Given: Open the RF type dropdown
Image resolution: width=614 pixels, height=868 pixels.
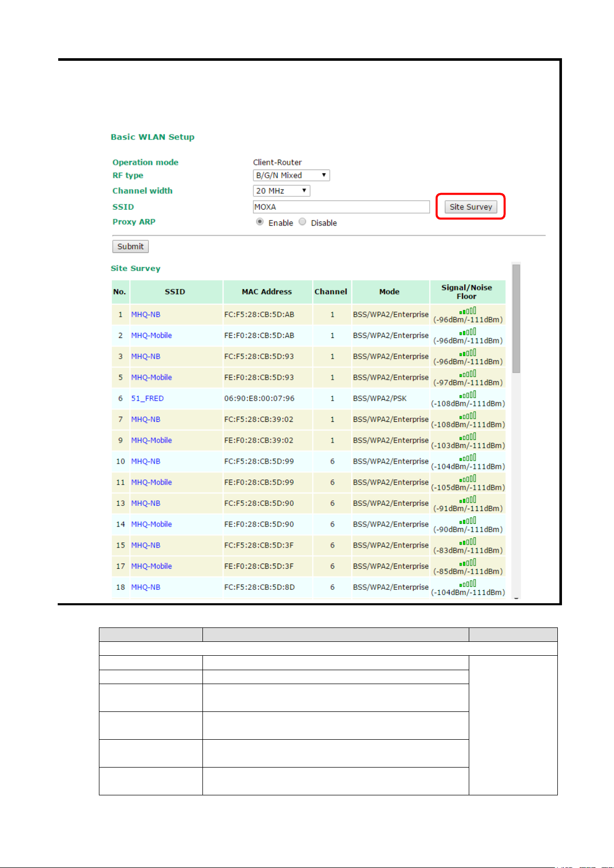Looking at the screenshot, I should (291, 175).
